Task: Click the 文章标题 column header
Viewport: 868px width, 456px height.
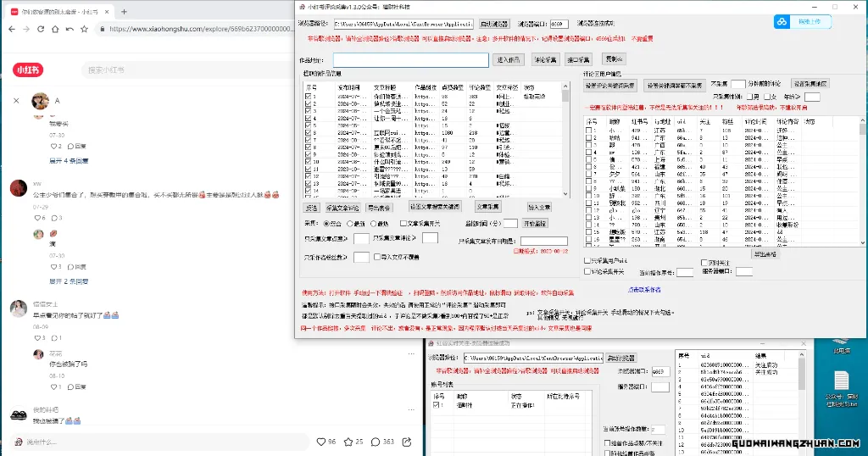Action: coord(386,87)
